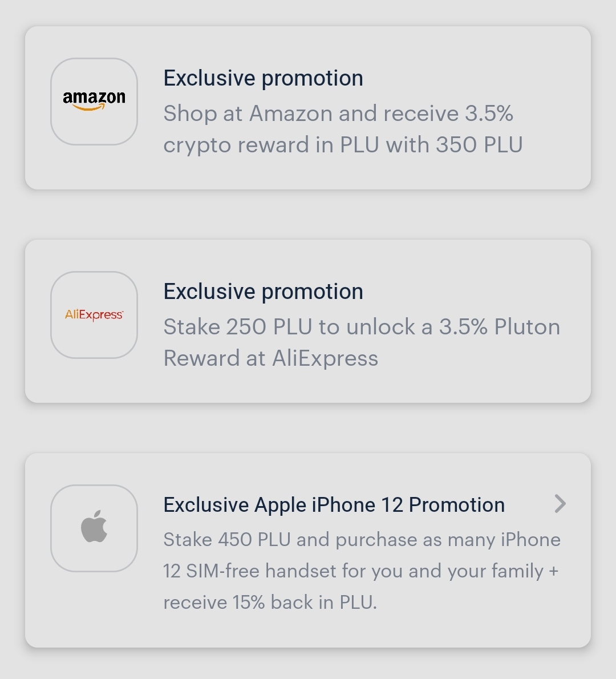
Task: Tap the Apple logo icon
Action: tap(94, 527)
